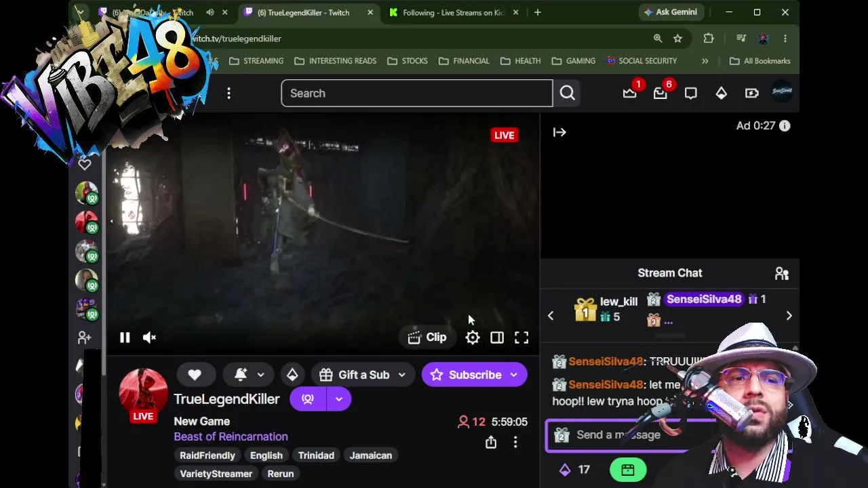The width and height of the screenshot is (868, 488).
Task: Click the RaidFriendly tag
Action: pyautogui.click(x=208, y=455)
